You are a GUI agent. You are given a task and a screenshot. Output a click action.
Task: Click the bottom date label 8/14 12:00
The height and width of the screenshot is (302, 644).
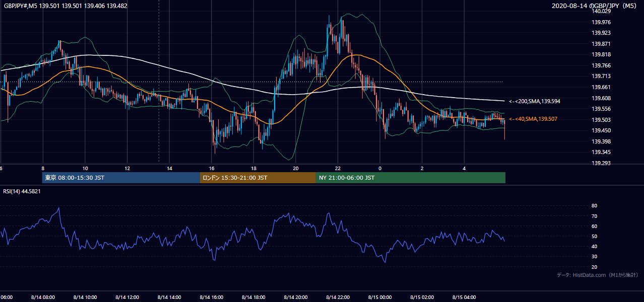tap(127, 297)
